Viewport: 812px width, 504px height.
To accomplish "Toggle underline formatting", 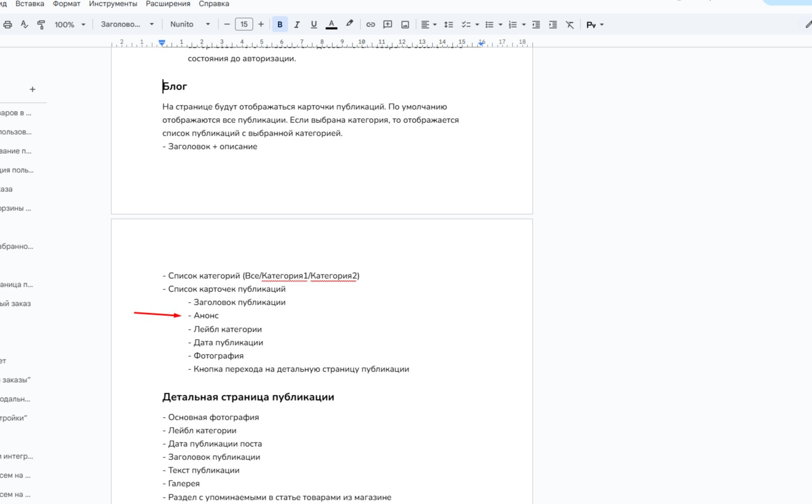I will tap(314, 24).
